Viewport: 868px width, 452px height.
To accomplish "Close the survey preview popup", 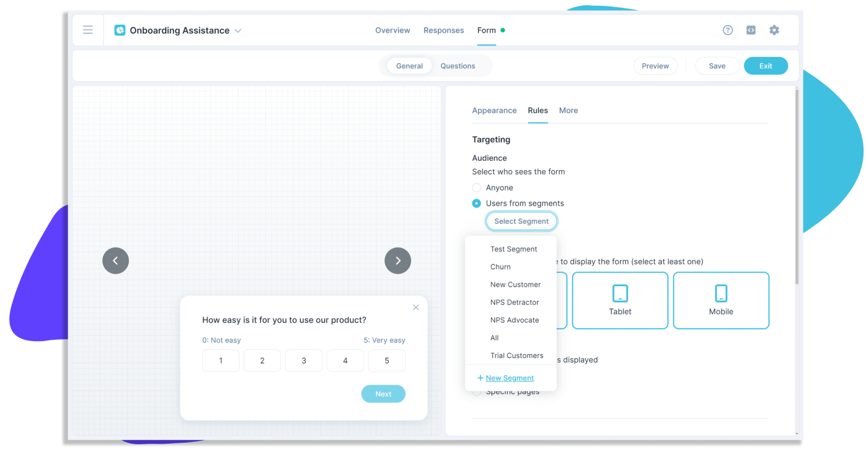I will [416, 308].
